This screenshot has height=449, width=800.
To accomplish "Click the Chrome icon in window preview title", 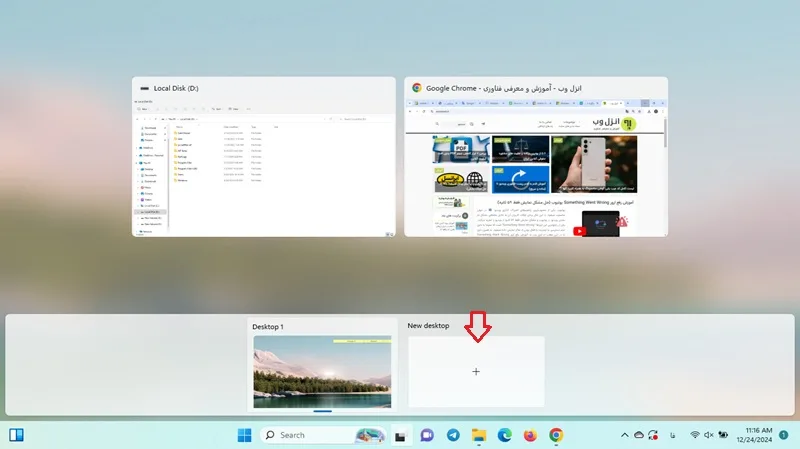I will click(417, 88).
